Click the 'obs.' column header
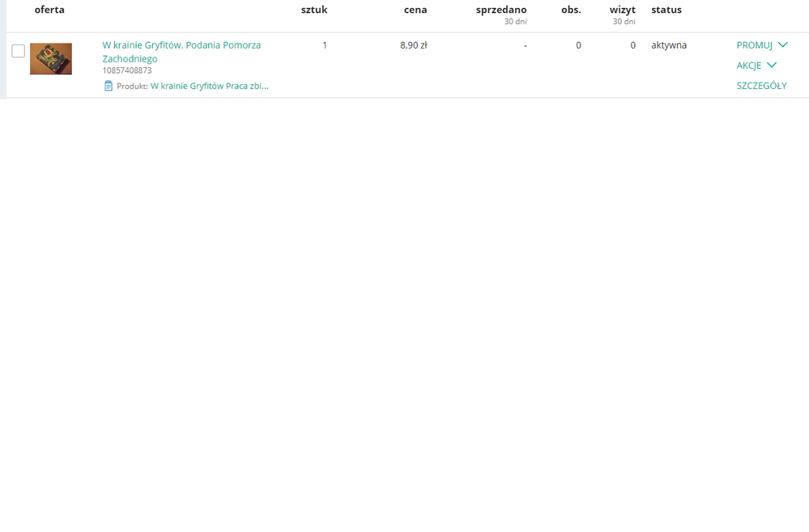Image resolution: width=809 pixels, height=532 pixels. pos(571,10)
